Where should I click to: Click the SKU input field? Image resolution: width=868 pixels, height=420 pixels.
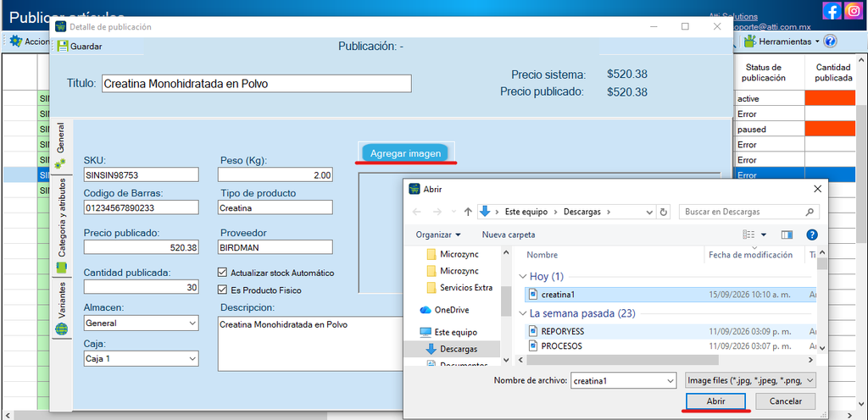pos(141,174)
